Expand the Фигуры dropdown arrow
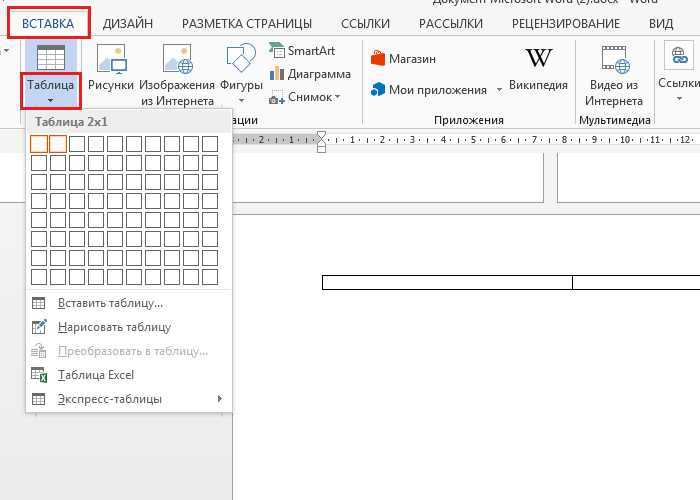Viewport: 700px width, 500px height. 241,101
